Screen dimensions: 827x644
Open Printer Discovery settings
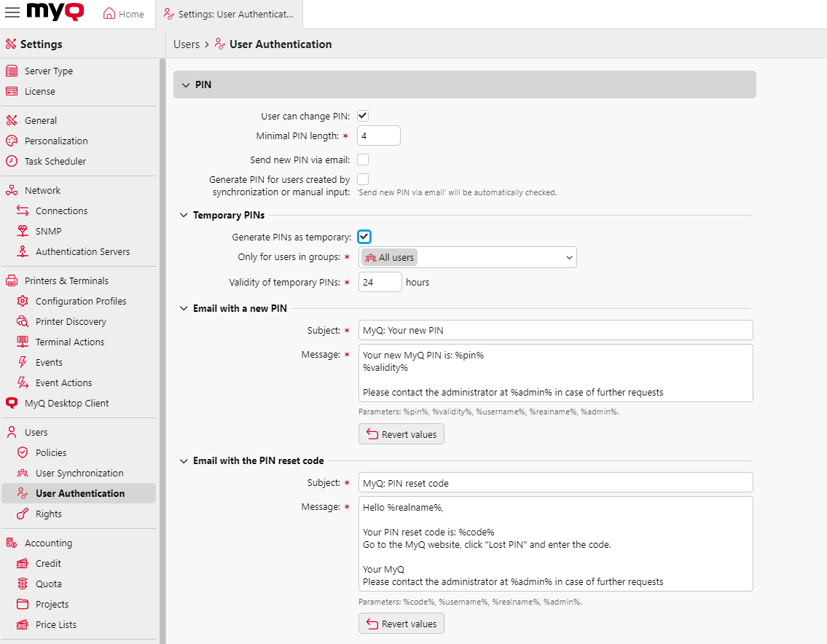click(x=23, y=321)
